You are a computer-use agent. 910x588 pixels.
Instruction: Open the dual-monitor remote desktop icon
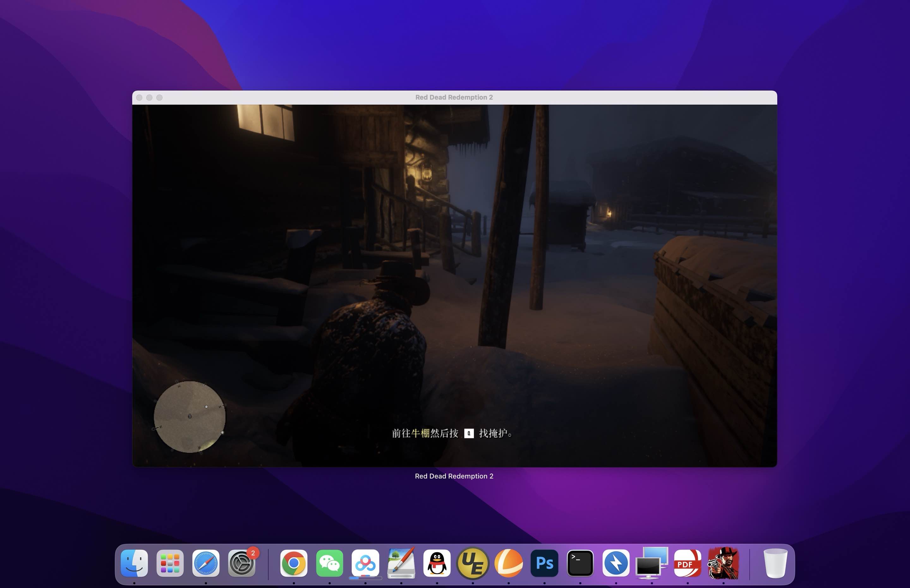(x=652, y=563)
